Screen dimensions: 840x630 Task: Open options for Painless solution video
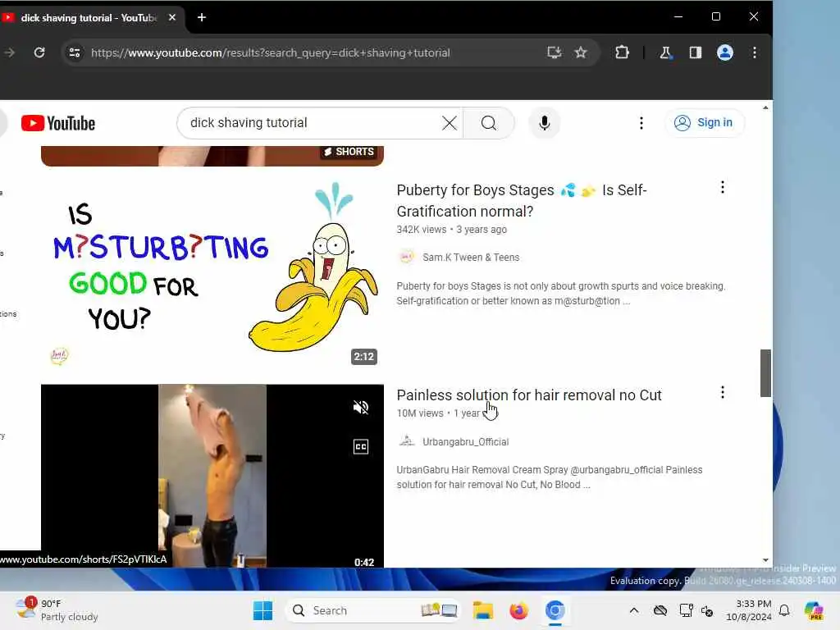(723, 393)
